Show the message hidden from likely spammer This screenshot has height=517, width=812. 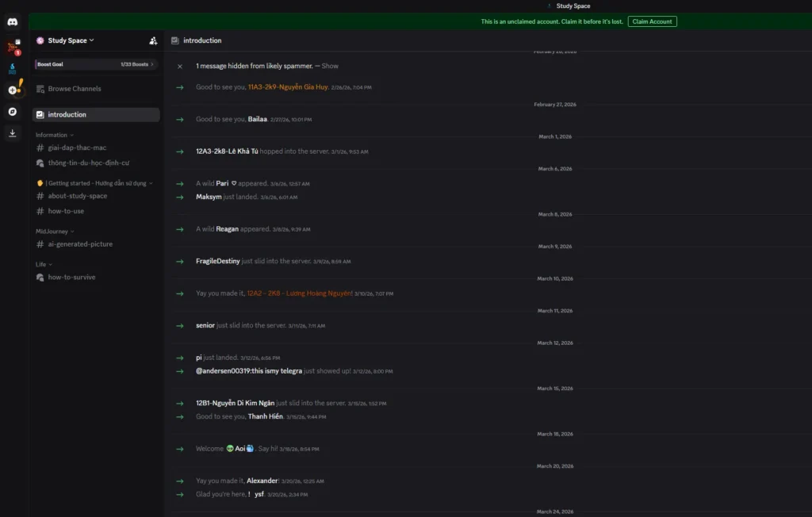coord(330,66)
